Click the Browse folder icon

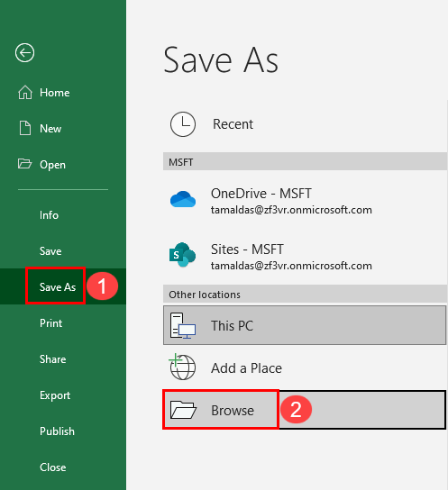183,410
